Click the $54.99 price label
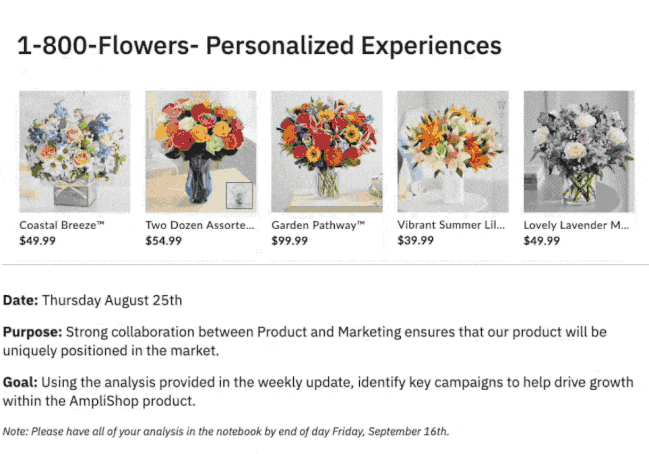The image size is (649, 454). (164, 241)
